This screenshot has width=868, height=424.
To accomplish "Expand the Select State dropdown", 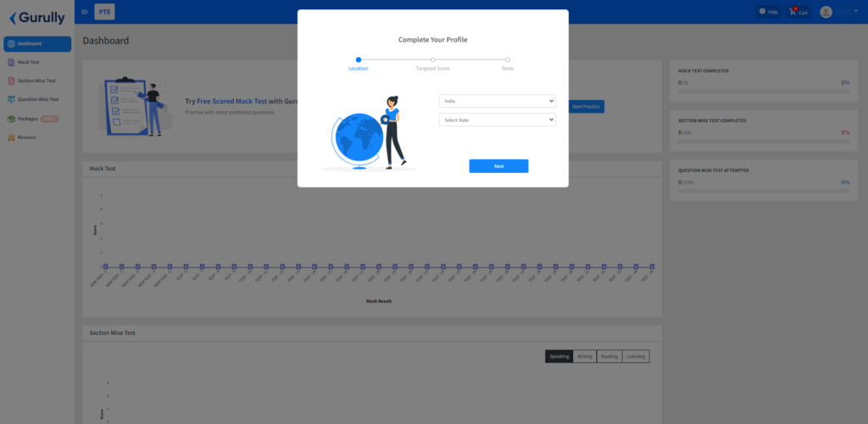I will 497,120.
